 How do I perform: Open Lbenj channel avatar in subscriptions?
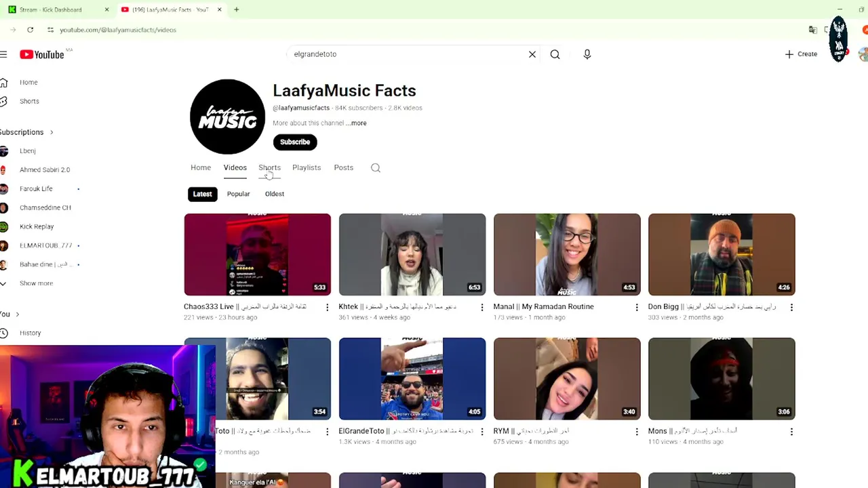pos(4,150)
